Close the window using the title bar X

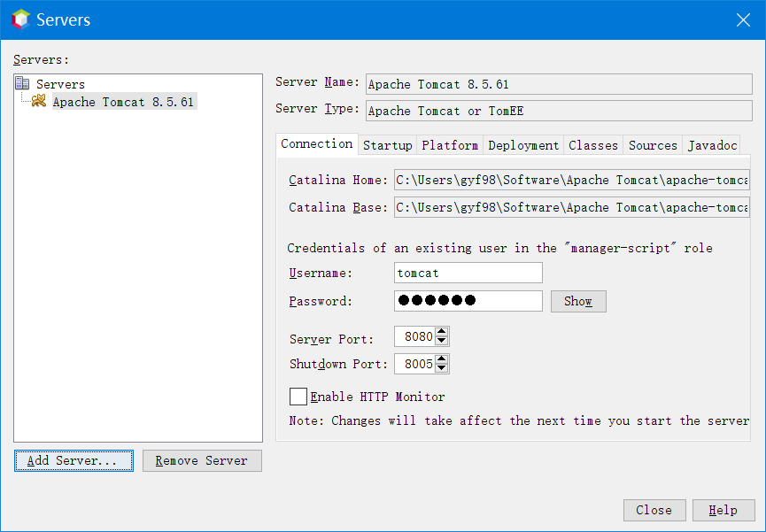point(743,20)
